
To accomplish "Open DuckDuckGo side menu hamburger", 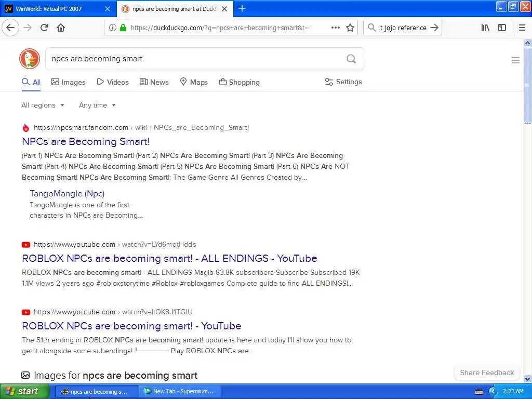I will (515, 60).
